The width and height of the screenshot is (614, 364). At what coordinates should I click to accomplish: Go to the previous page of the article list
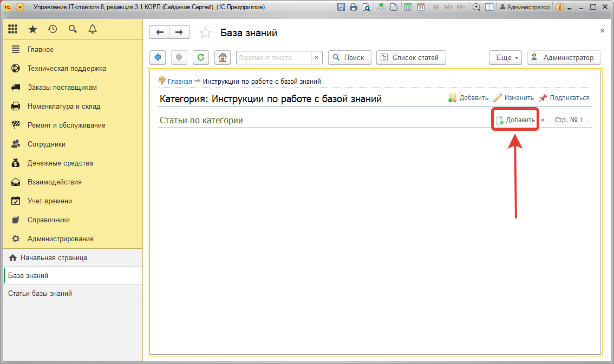tap(550, 120)
